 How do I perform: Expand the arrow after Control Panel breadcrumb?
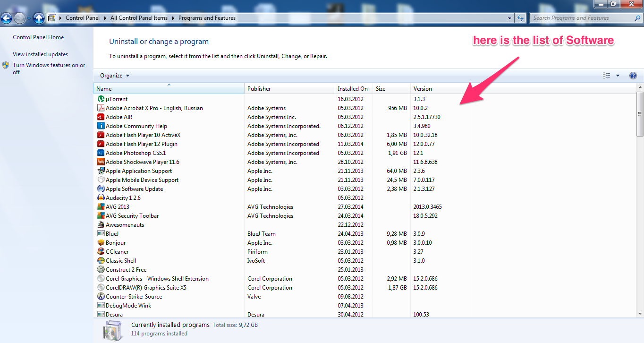pos(105,18)
